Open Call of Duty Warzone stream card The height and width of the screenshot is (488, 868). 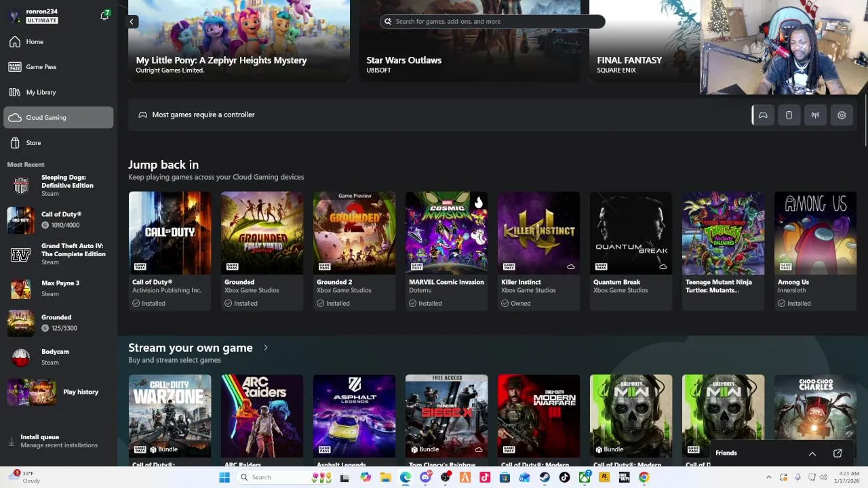point(170,420)
